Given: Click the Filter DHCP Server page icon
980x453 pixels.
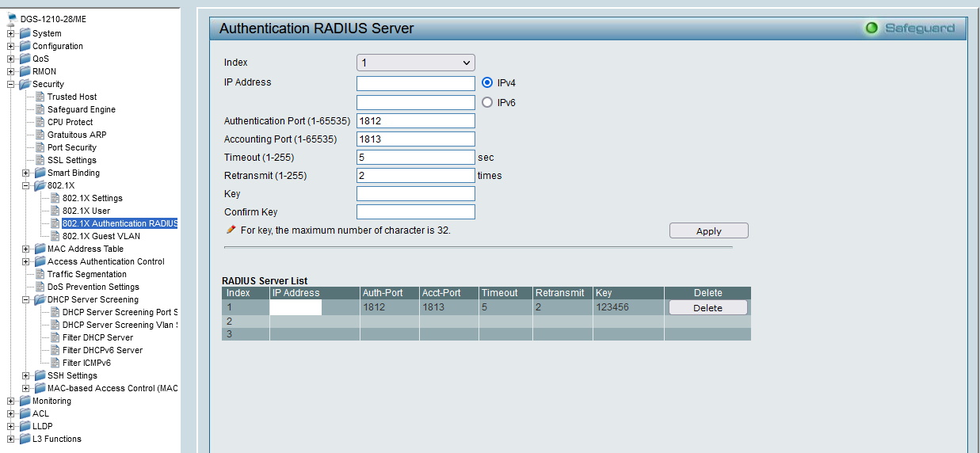Looking at the screenshot, I should coord(55,337).
